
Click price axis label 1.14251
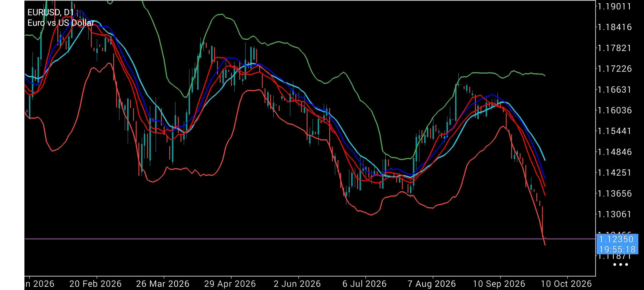614,173
